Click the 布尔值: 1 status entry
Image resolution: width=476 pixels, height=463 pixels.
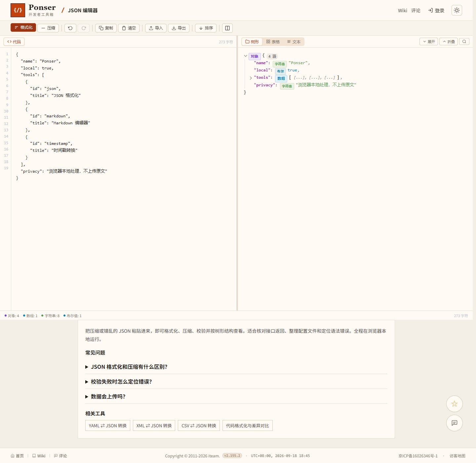(72, 316)
